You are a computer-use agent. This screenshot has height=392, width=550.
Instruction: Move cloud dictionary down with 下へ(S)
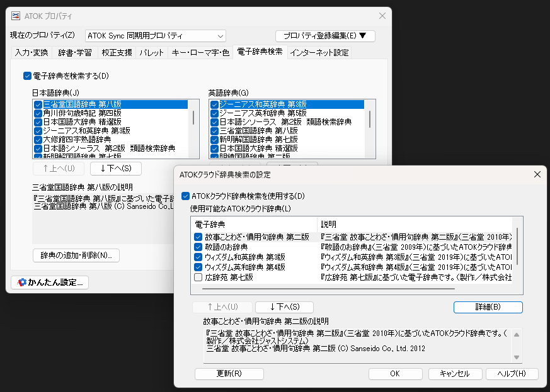(284, 307)
